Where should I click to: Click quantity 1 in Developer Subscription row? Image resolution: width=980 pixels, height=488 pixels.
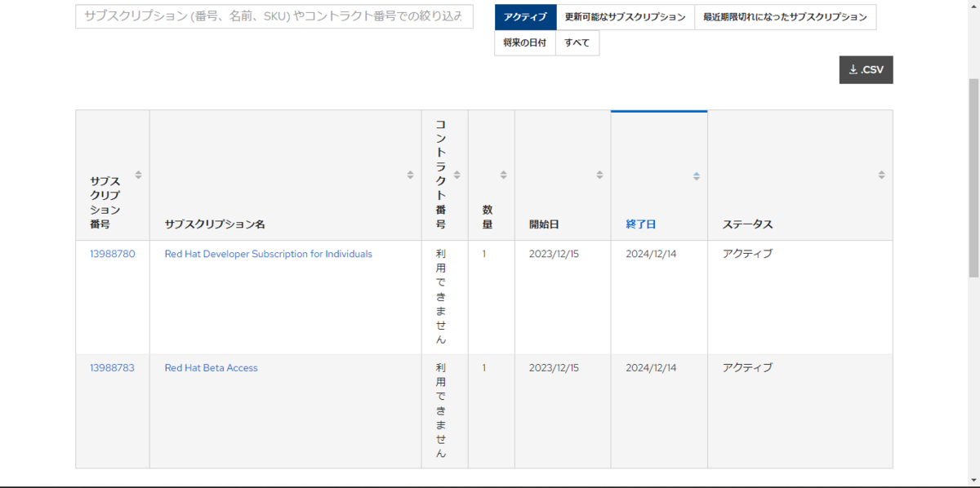coord(483,254)
